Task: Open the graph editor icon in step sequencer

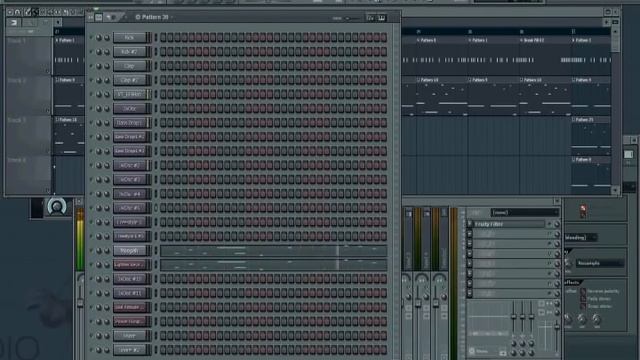Action: pyautogui.click(x=371, y=18)
